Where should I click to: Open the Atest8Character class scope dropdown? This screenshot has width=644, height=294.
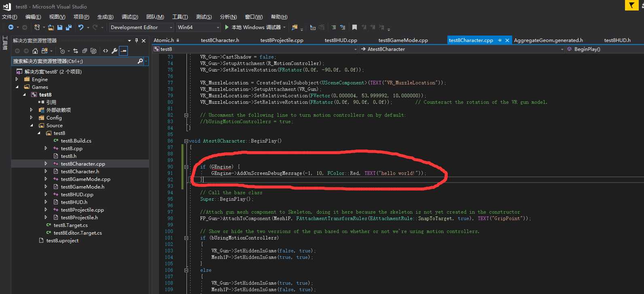(x=462, y=49)
